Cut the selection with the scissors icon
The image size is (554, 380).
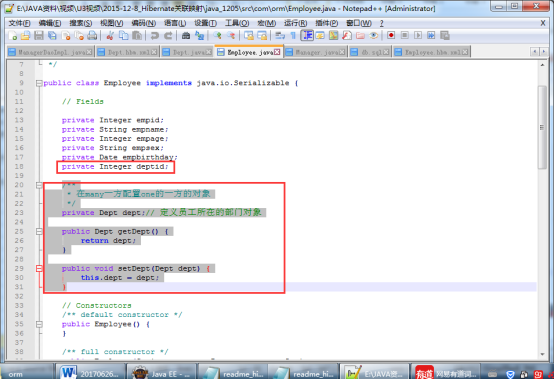pos(110,35)
